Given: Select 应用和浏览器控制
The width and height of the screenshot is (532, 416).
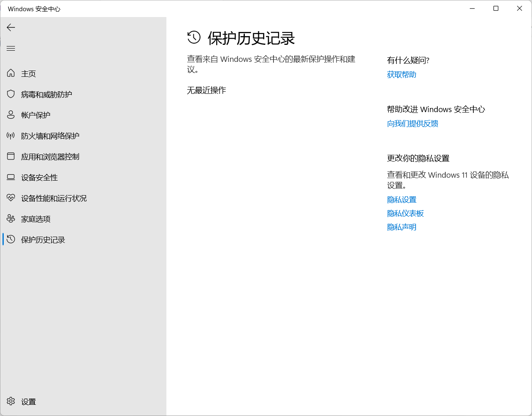Looking at the screenshot, I should [x=83, y=157].
